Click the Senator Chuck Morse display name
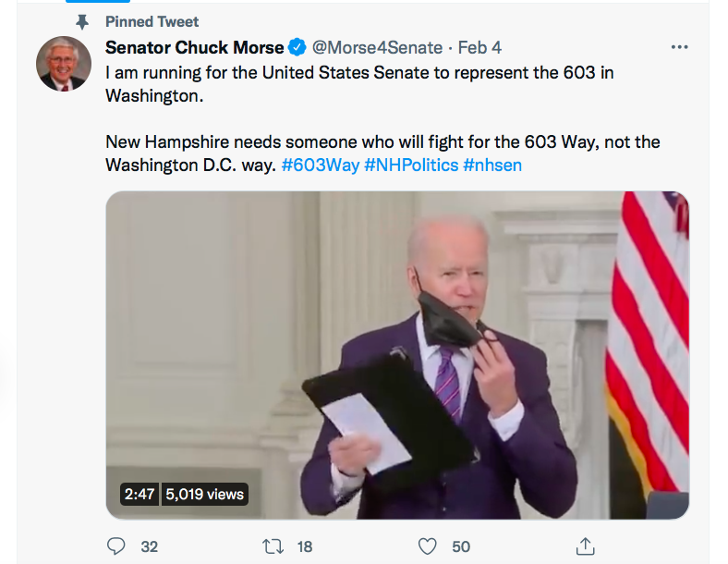The width and height of the screenshot is (728, 564). (194, 47)
